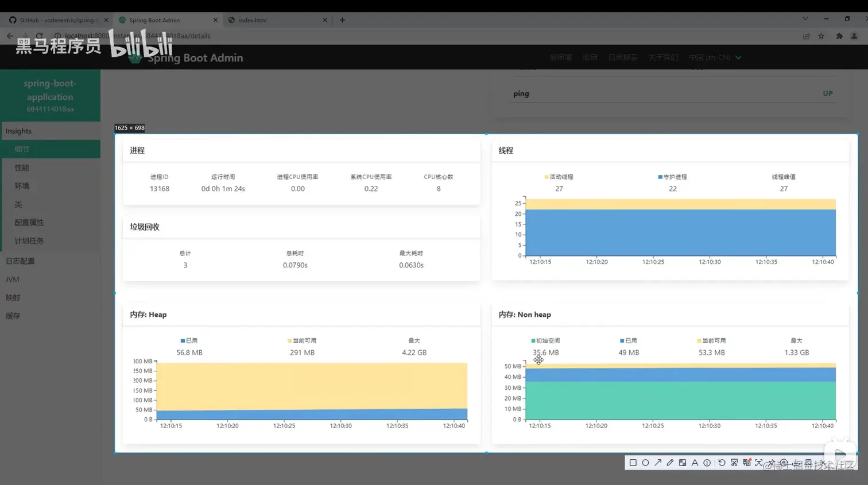Open the tab search dropdown arrow
868x485 pixels.
[805, 19]
